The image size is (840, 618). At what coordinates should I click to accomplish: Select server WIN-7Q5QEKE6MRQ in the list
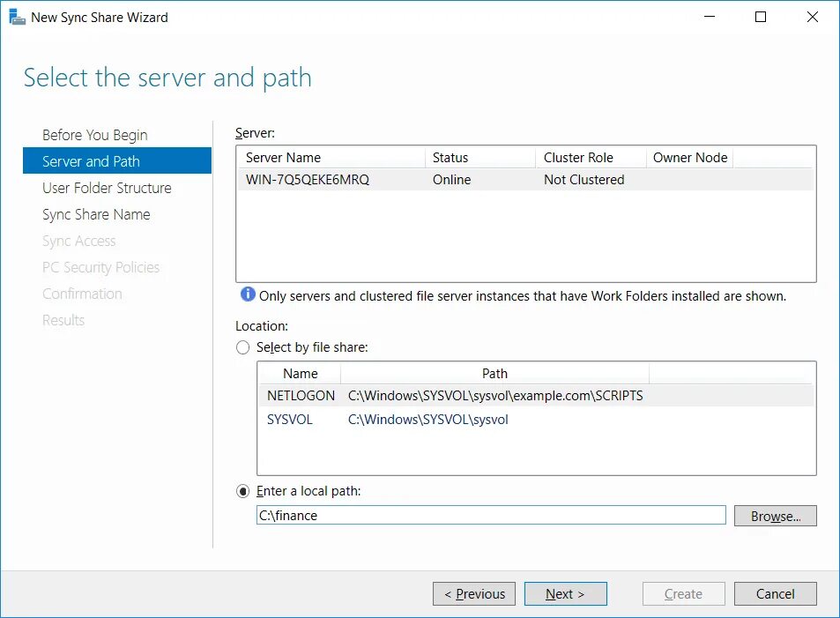click(525, 180)
